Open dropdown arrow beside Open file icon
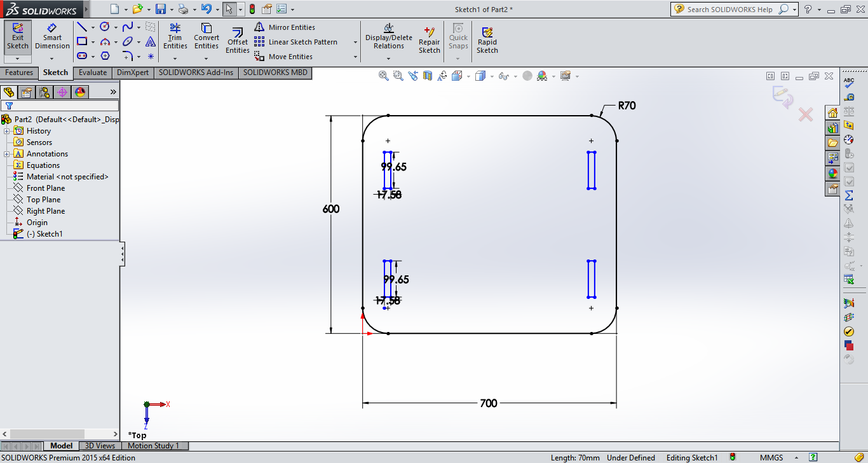Image resolution: width=868 pixels, height=463 pixels. [x=148, y=10]
